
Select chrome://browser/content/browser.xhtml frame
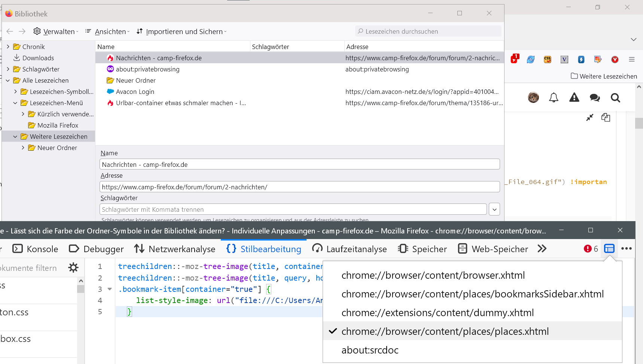[x=433, y=275]
